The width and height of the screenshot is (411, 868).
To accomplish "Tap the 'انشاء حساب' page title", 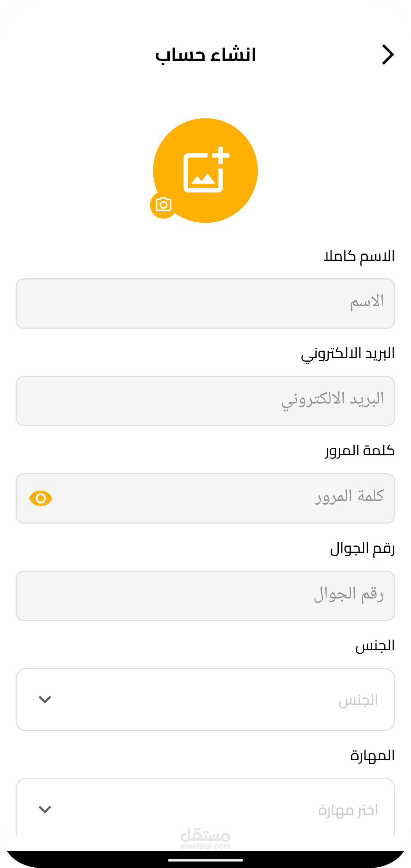I will tap(205, 55).
